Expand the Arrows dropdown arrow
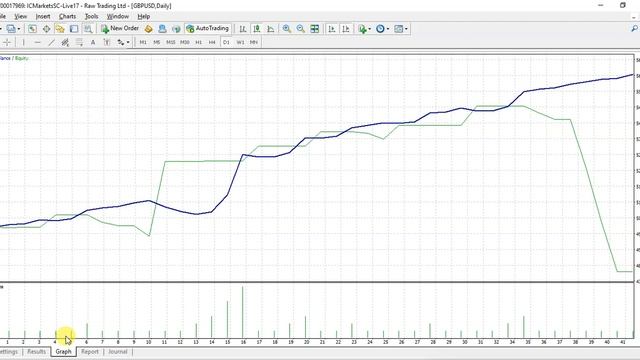This screenshot has height=360, width=640. coord(128,42)
